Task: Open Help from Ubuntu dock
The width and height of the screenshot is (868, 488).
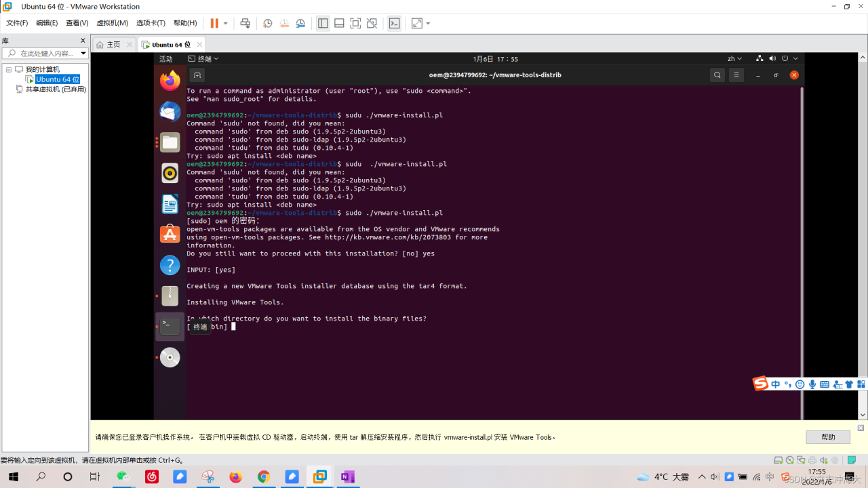Action: [x=170, y=265]
